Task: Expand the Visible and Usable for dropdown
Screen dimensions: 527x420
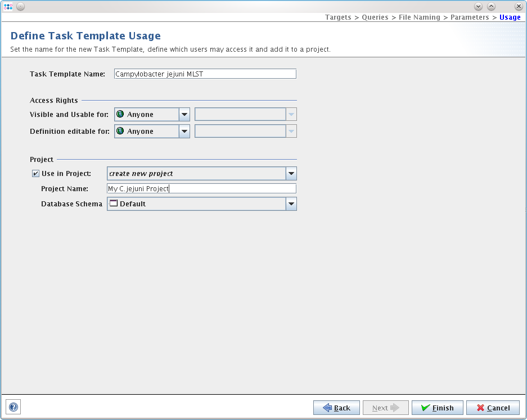Action: pos(184,115)
